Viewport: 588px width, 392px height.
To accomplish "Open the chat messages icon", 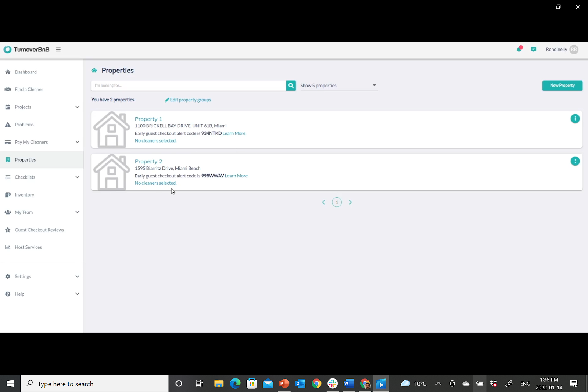I will pos(533,49).
